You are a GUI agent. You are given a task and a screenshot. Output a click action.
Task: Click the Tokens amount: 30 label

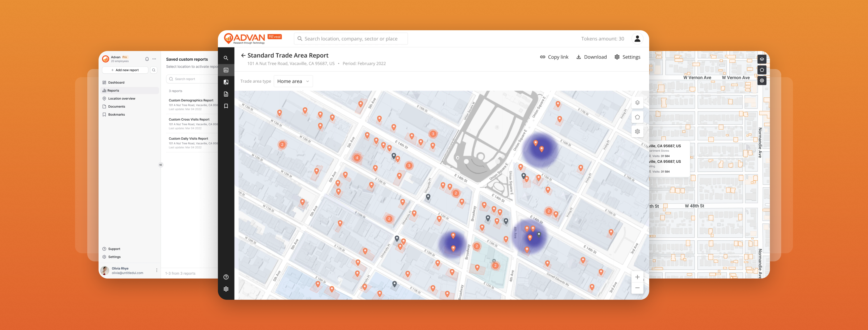(x=602, y=39)
